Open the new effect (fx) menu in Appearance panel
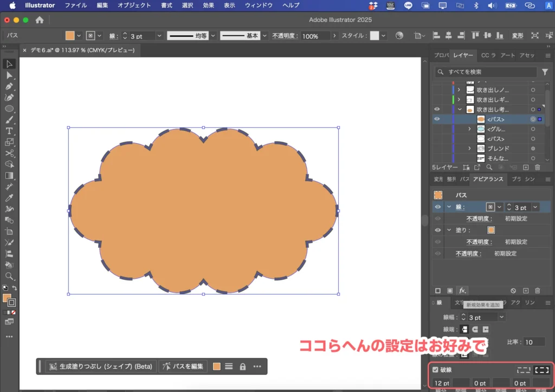Image resolution: width=555 pixels, height=392 pixels. [x=462, y=291]
